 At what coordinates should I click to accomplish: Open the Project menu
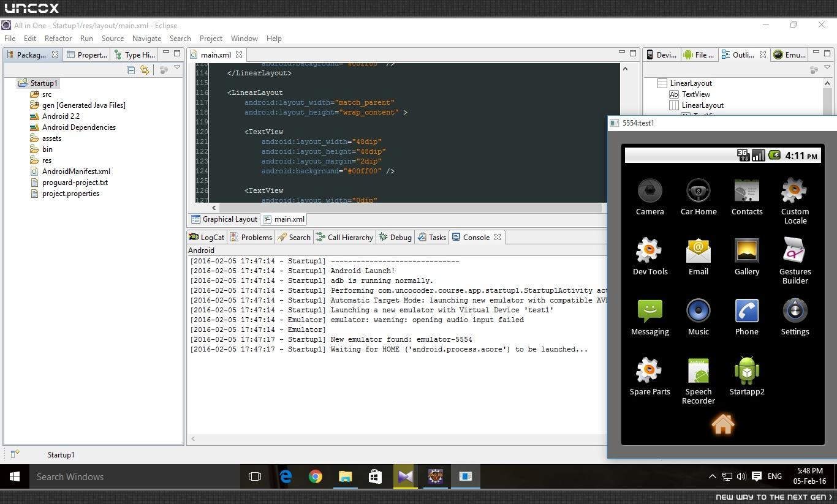pyautogui.click(x=211, y=38)
